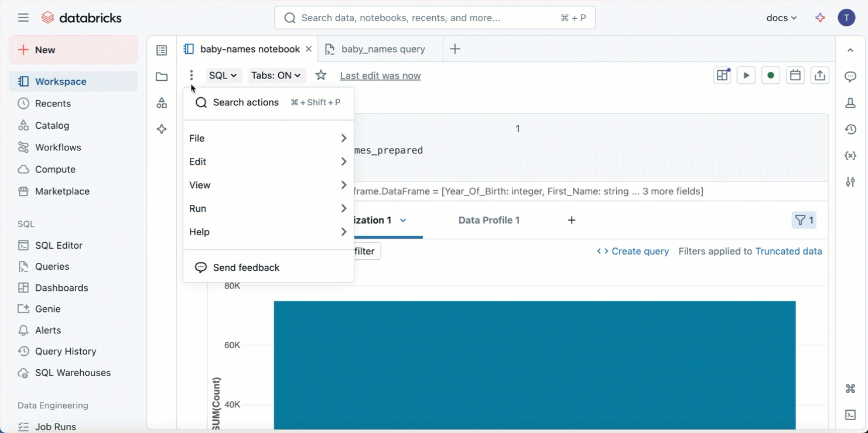Click the share/export icon in the toolbar
868x433 pixels.
819,75
